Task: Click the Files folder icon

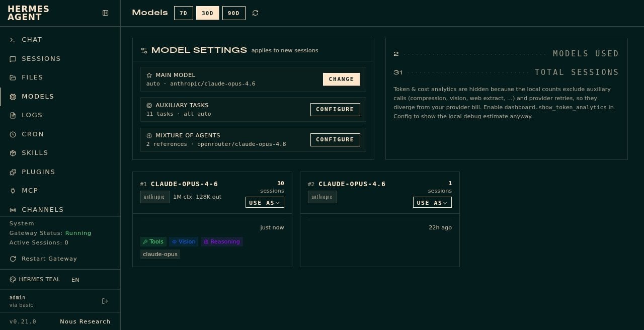Action: point(13,77)
